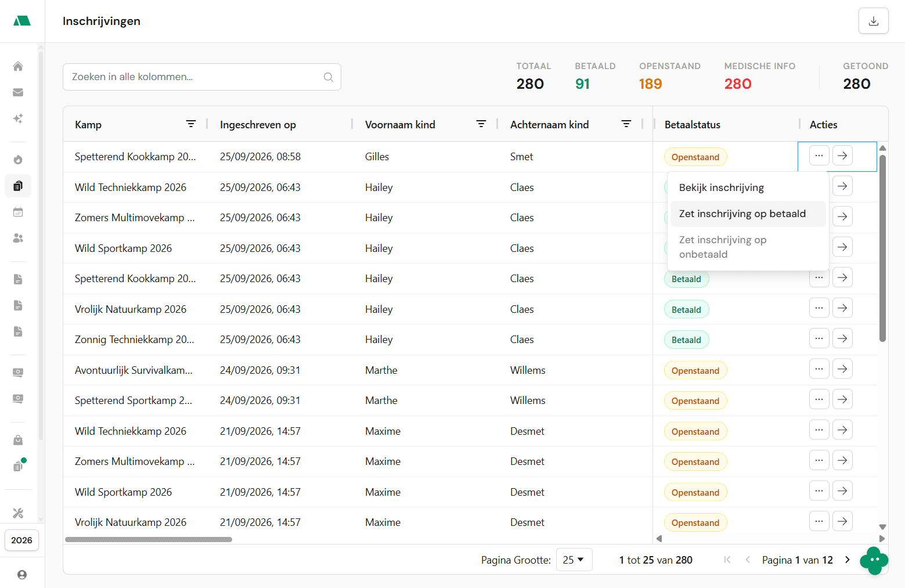Open the user profile icon at sidebar bottom
Viewport: 905px width, 588px height.
22,575
